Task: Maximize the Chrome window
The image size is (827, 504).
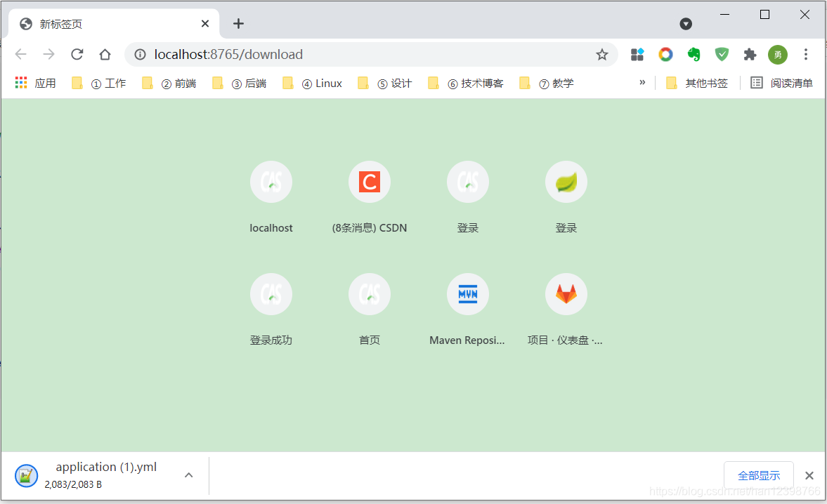Action: pos(764,15)
